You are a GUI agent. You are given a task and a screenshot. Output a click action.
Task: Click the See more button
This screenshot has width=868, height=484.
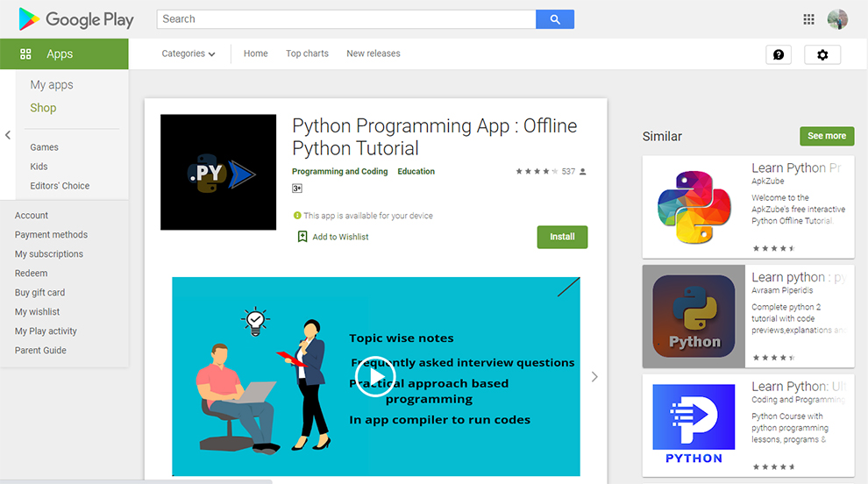(x=827, y=136)
